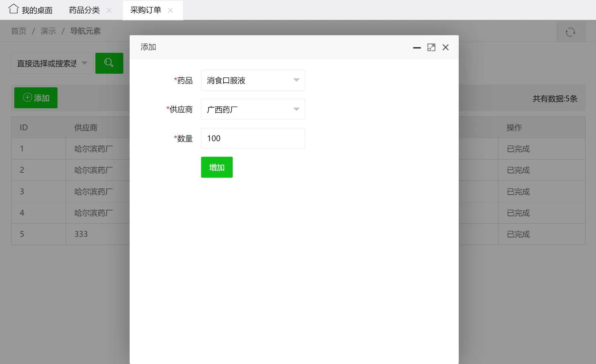Open the 供应商 dropdown showing 广西药厂

click(x=253, y=109)
